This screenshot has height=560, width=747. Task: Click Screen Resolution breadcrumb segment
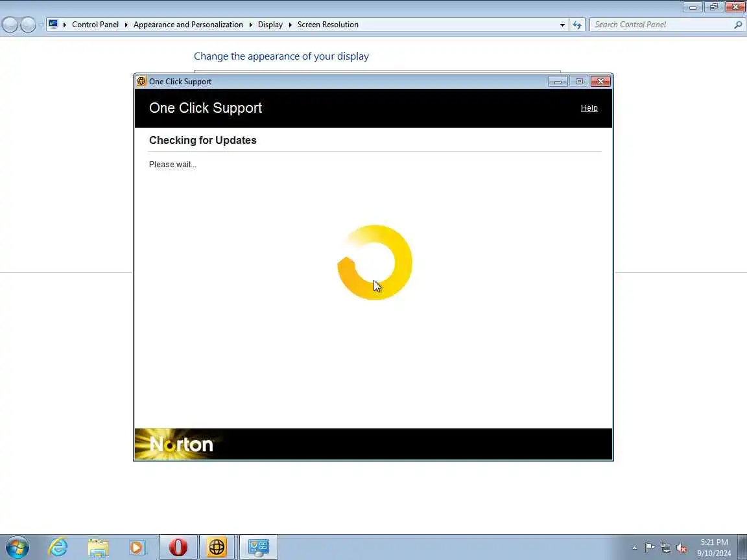pyautogui.click(x=327, y=24)
